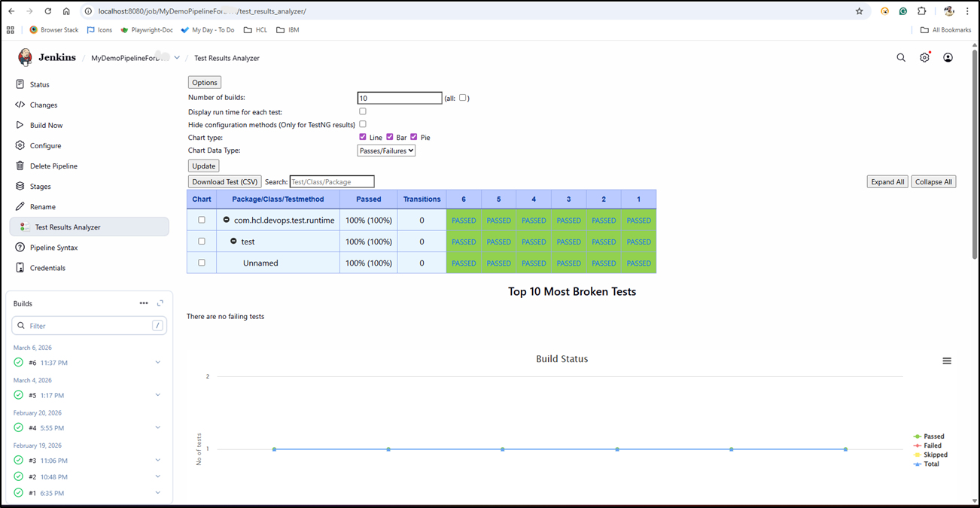
Task: Enable Display run time for each test
Action: (x=363, y=111)
